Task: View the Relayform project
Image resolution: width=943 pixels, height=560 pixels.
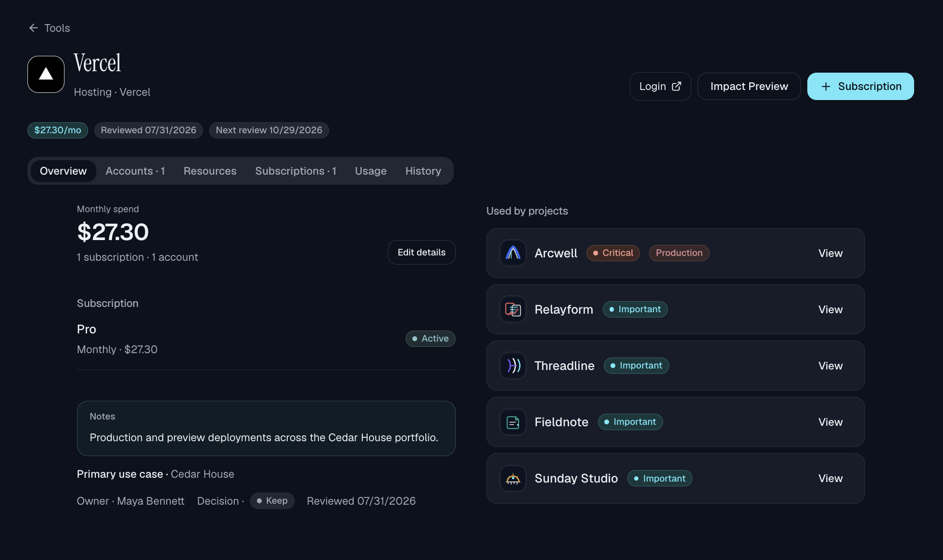Action: tap(830, 309)
